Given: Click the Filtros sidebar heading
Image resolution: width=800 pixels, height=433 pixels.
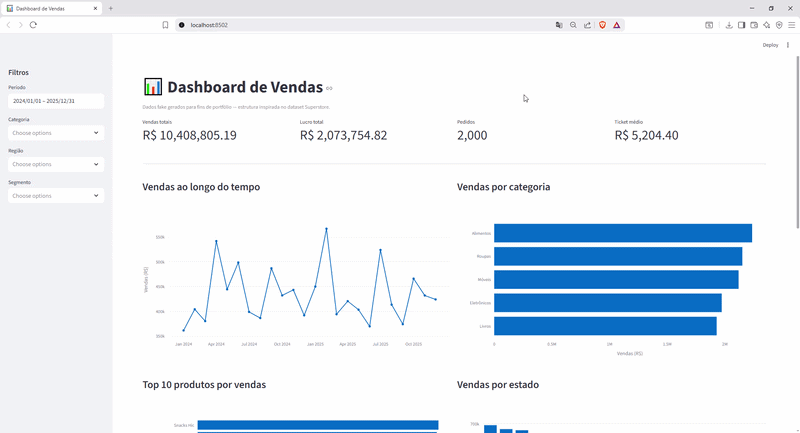Looking at the screenshot, I should tap(18, 72).
